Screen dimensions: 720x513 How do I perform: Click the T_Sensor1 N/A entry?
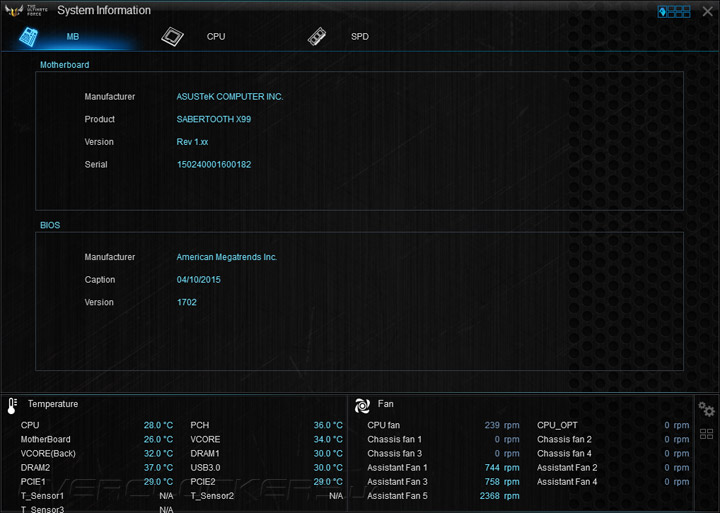97,496
